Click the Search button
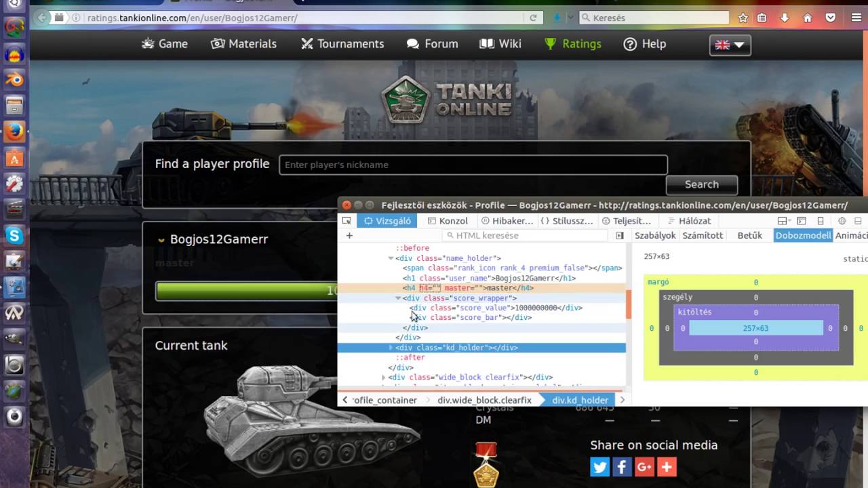 tap(702, 184)
